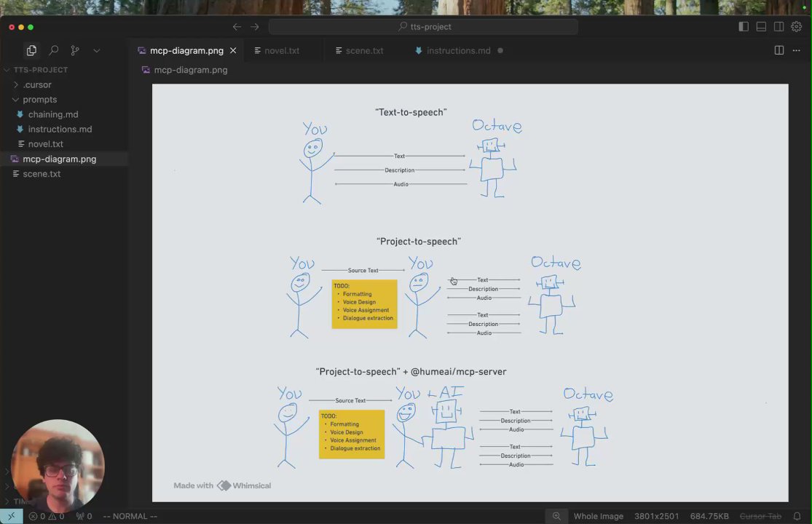Open errors and warnings in status bar
Image resolution: width=812 pixels, height=524 pixels.
tap(47, 516)
